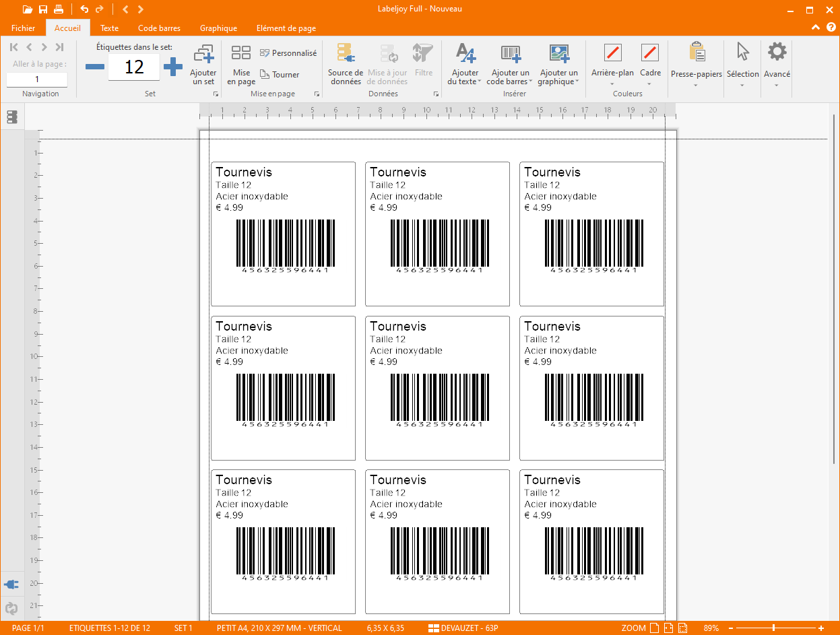Click the print icon in title bar
840x635 pixels.
[59, 9]
